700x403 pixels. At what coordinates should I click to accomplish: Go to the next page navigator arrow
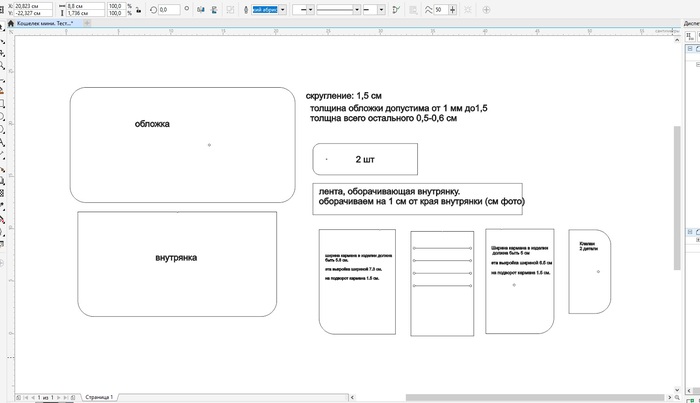tap(58, 397)
